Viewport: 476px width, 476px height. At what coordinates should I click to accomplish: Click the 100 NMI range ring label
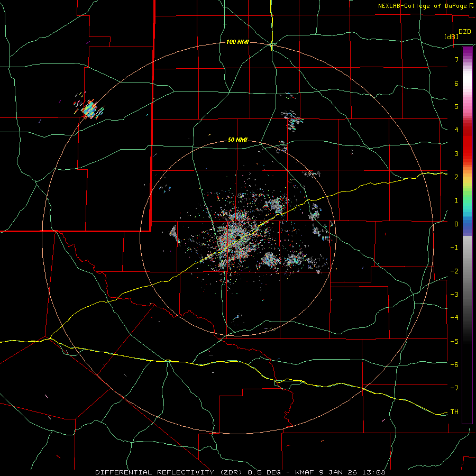tap(237, 42)
